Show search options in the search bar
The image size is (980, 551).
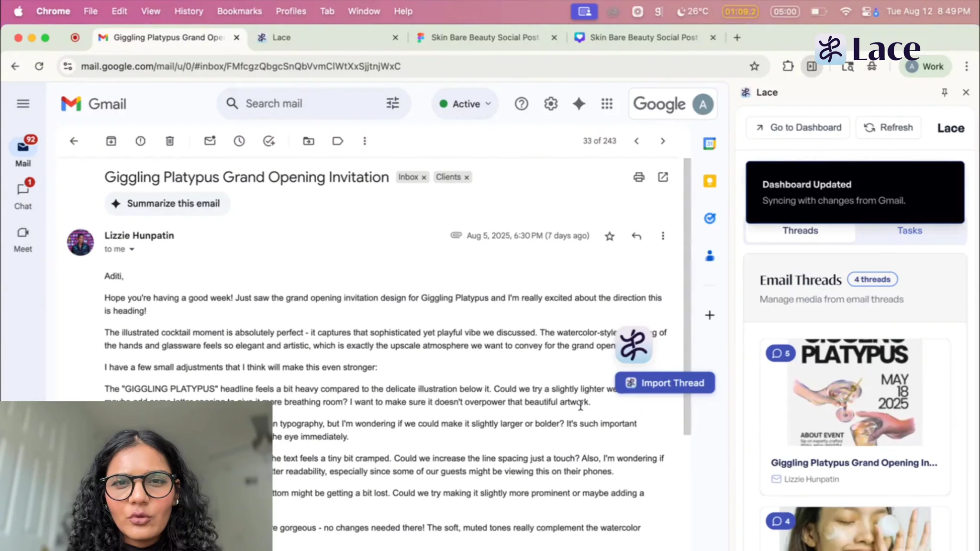click(392, 103)
